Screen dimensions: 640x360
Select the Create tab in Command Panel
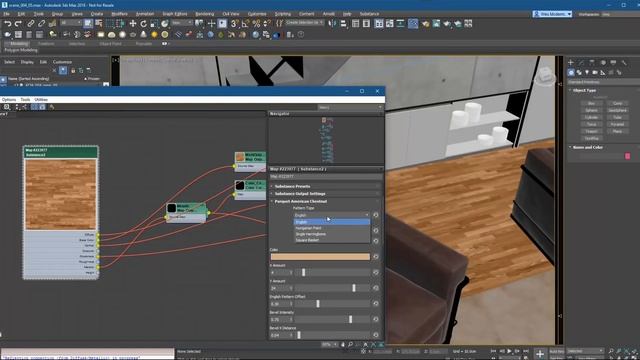[571, 62]
